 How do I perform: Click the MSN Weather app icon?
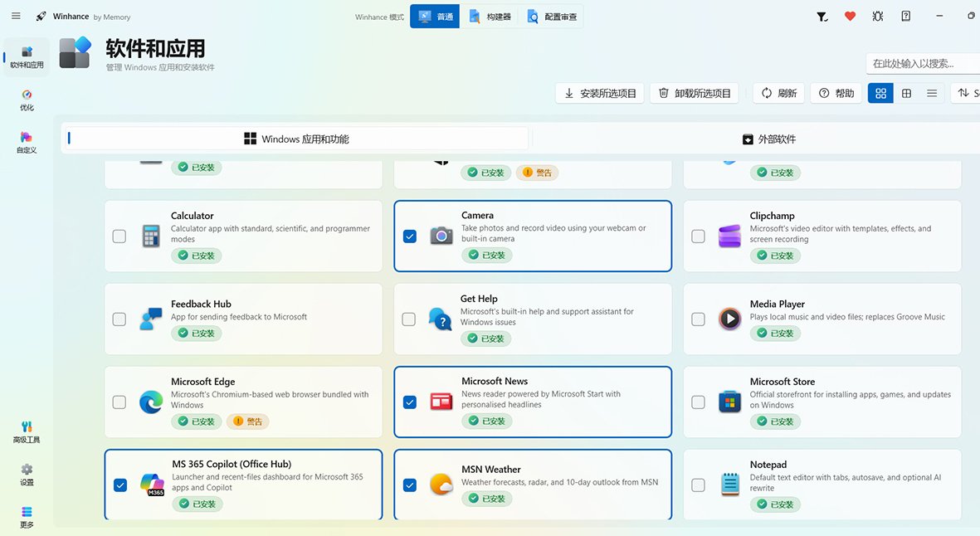coord(441,485)
